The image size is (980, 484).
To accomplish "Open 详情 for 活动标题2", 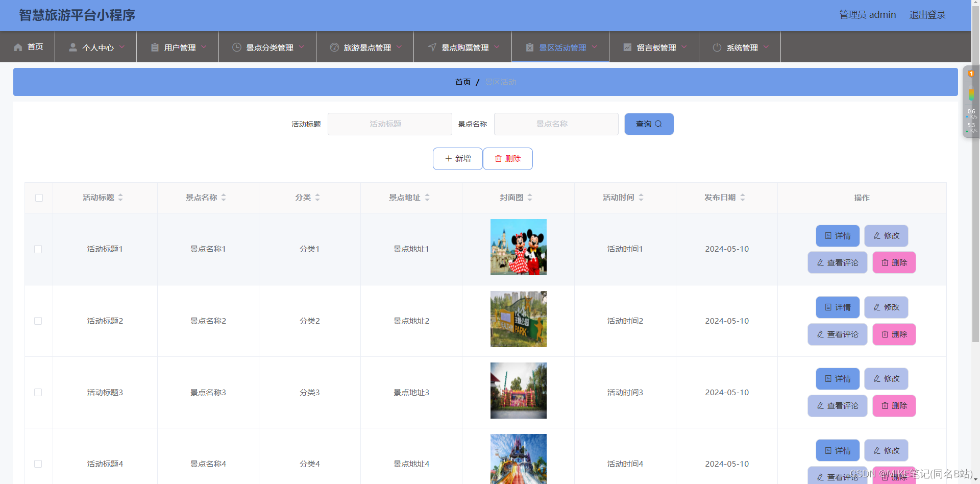I will 838,307.
